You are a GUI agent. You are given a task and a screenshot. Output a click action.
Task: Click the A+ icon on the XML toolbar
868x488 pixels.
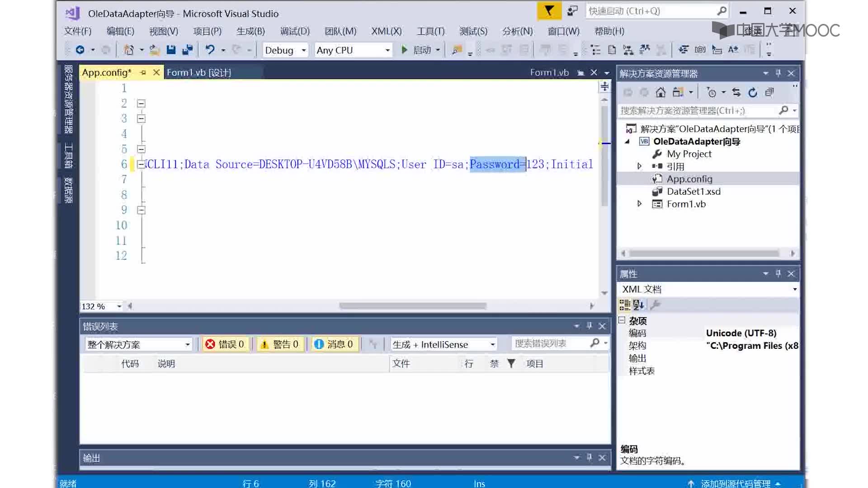pyautogui.click(x=733, y=50)
